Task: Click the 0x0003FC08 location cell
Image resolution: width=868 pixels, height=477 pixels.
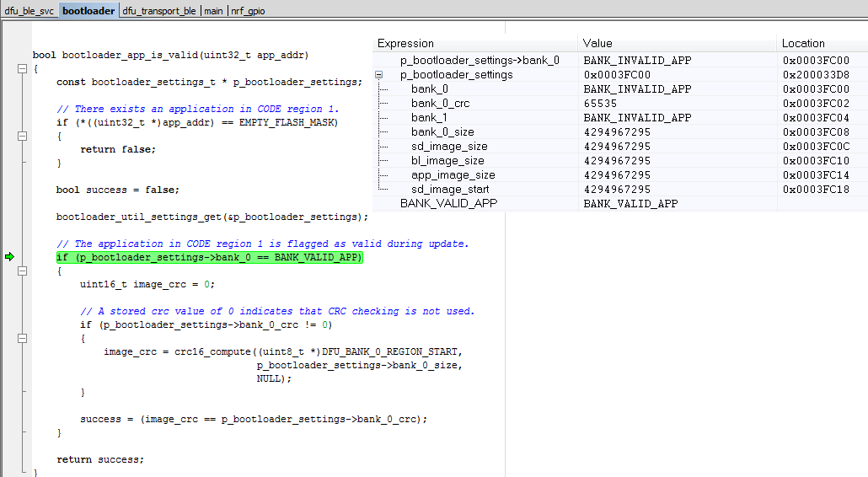Action: click(816, 132)
